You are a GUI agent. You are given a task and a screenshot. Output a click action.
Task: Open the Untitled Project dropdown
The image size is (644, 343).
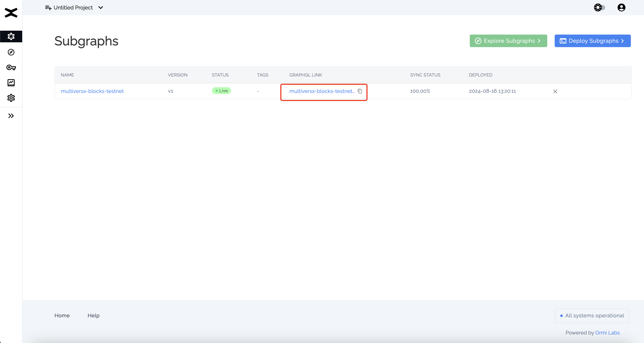78,8
